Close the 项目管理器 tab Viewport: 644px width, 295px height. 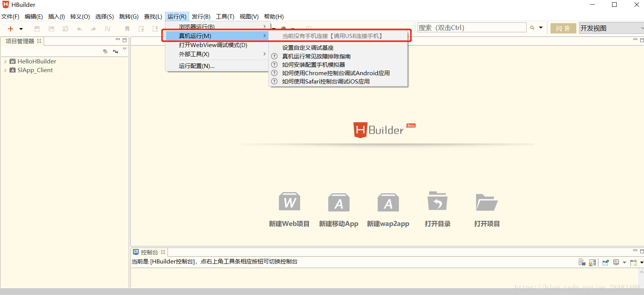(39, 41)
